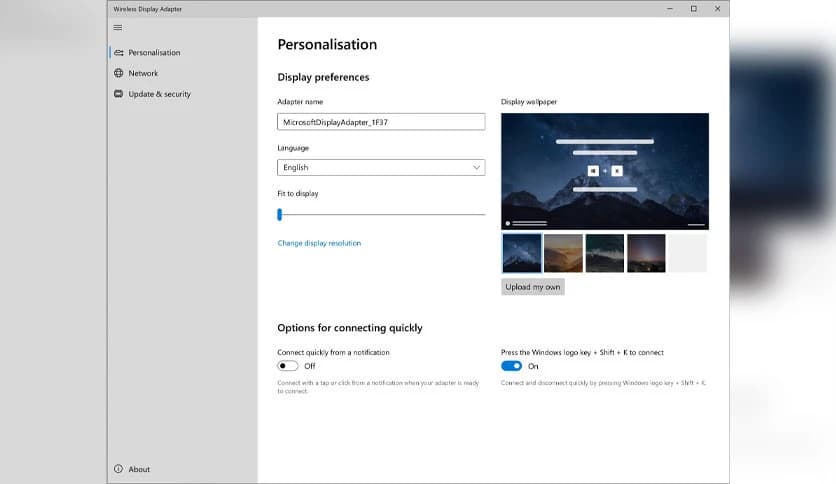Click the Personalisation sidebar icon

pyautogui.click(x=119, y=53)
